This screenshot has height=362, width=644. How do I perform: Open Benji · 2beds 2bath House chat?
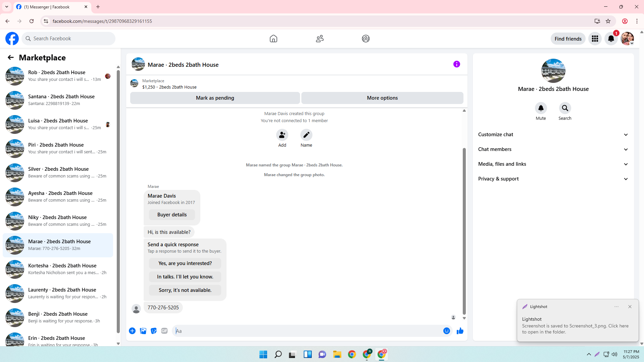(58, 318)
